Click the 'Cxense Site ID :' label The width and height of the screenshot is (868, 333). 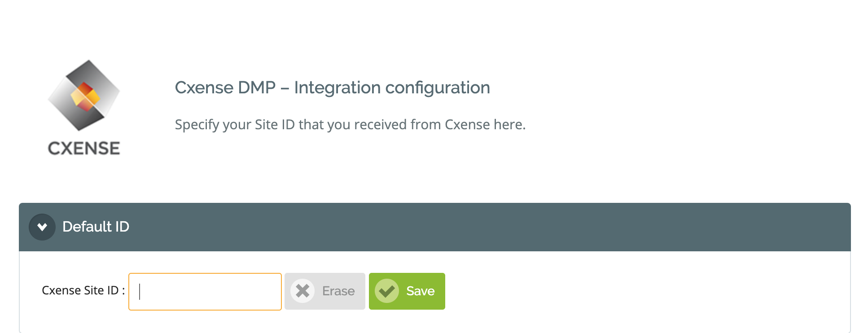pos(83,290)
